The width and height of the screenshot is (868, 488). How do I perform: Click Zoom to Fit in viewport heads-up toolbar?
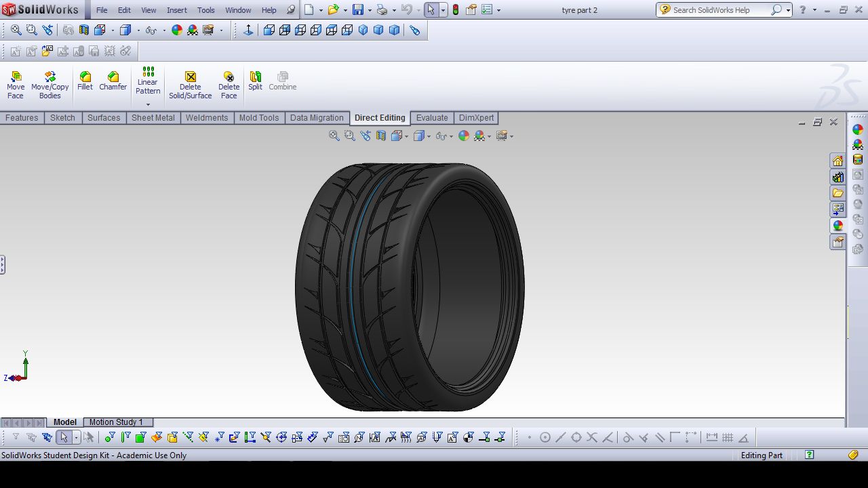coord(334,136)
